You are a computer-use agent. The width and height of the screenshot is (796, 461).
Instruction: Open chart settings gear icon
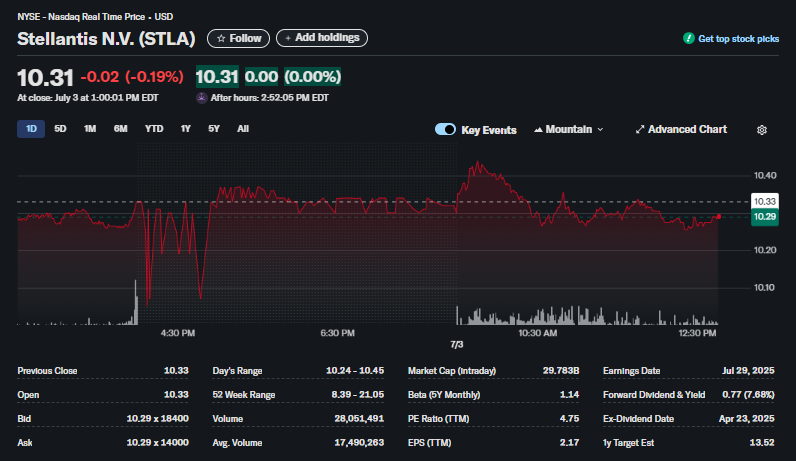[761, 130]
